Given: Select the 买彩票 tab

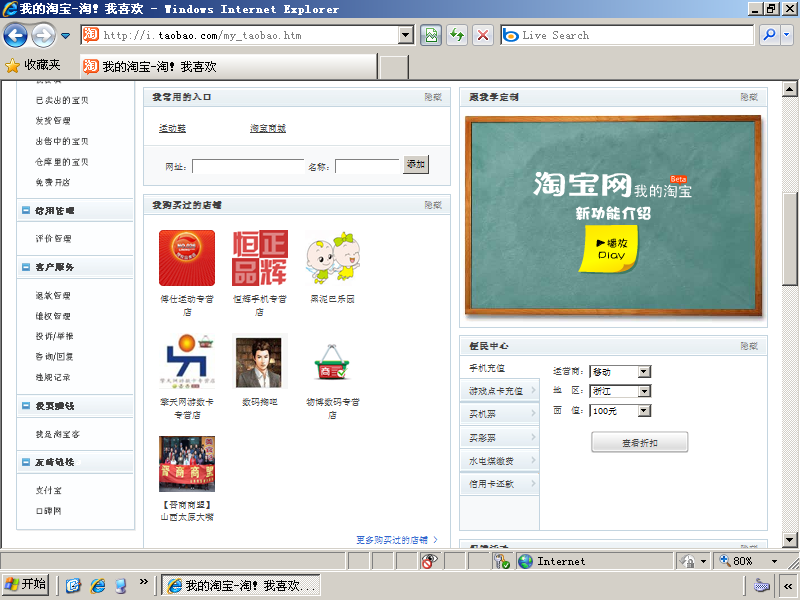Looking at the screenshot, I should coord(499,437).
